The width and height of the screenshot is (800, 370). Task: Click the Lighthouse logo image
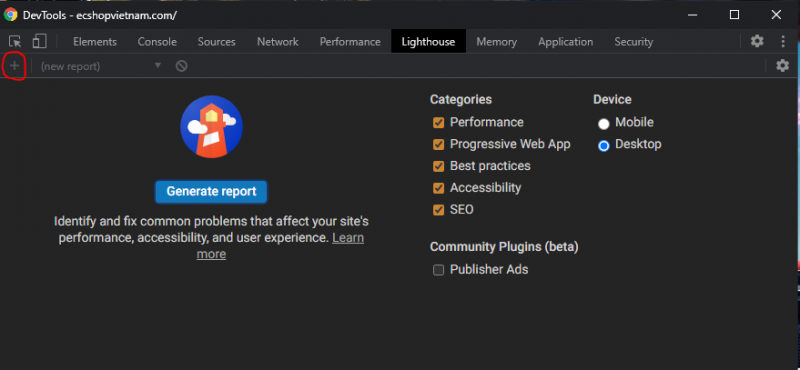(211, 126)
